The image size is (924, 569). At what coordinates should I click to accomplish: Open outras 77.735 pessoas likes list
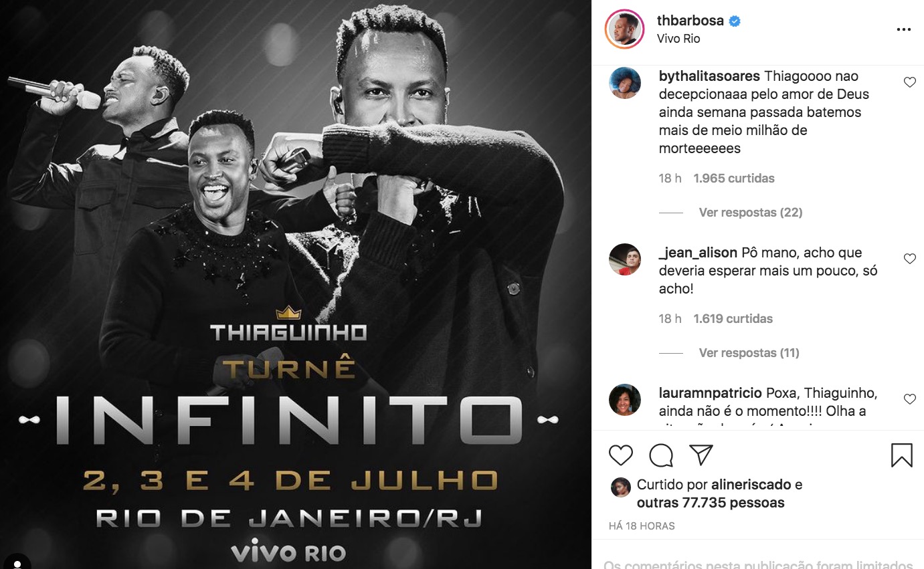[x=711, y=502]
